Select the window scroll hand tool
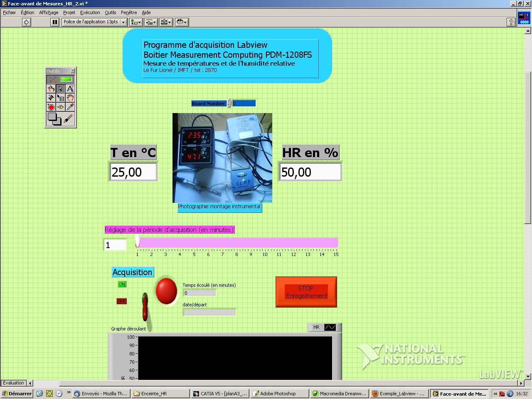Screen dimensions: 532x399 point(70,98)
